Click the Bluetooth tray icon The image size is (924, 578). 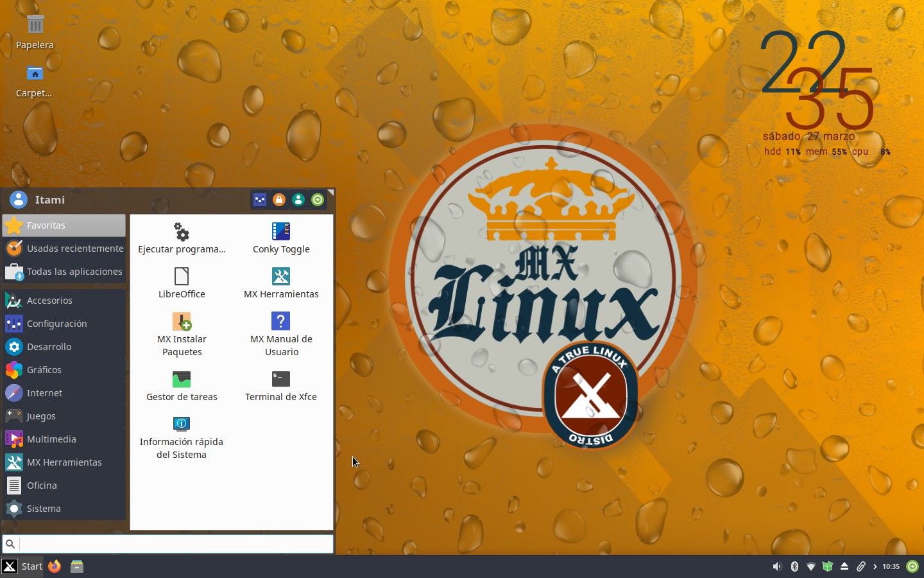coord(794,566)
